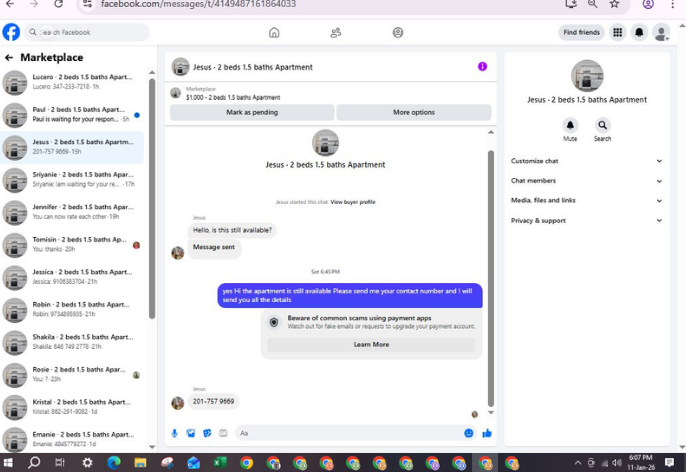The height and width of the screenshot is (472, 686).
Task: Open Jennifer's apartment conversation
Action: (72, 213)
